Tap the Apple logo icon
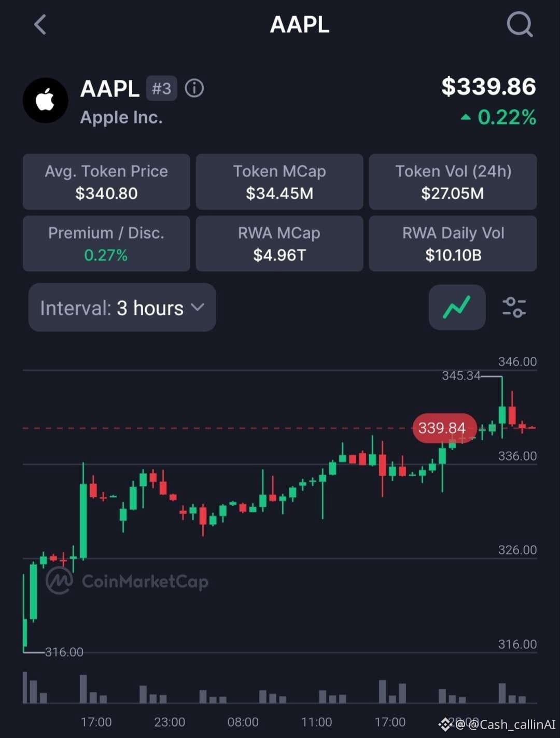This screenshot has height=738, width=560. (46, 101)
